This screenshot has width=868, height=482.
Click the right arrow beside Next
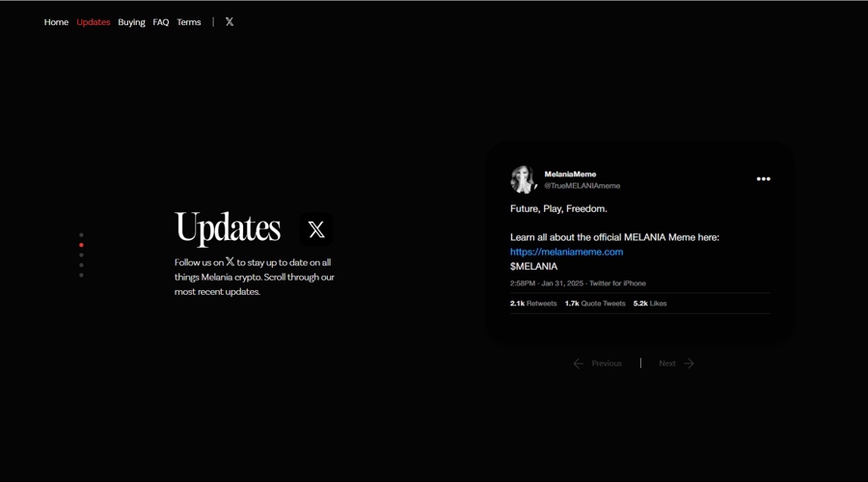click(689, 363)
